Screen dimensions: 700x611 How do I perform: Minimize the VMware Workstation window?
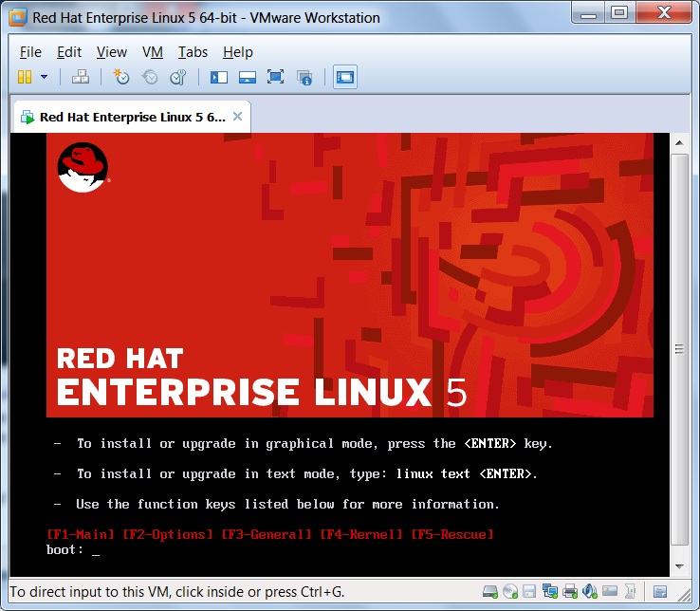[x=588, y=13]
